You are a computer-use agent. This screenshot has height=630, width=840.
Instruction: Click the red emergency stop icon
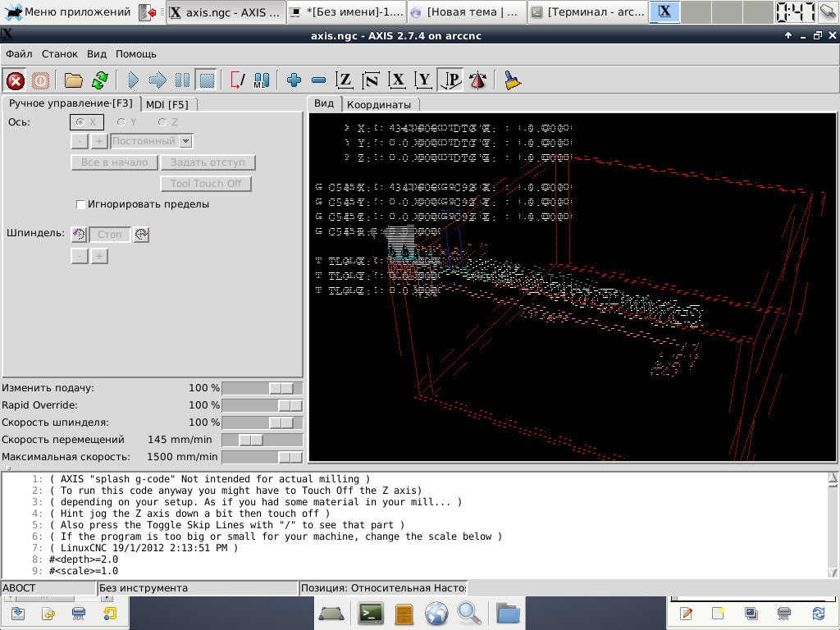pos(15,80)
